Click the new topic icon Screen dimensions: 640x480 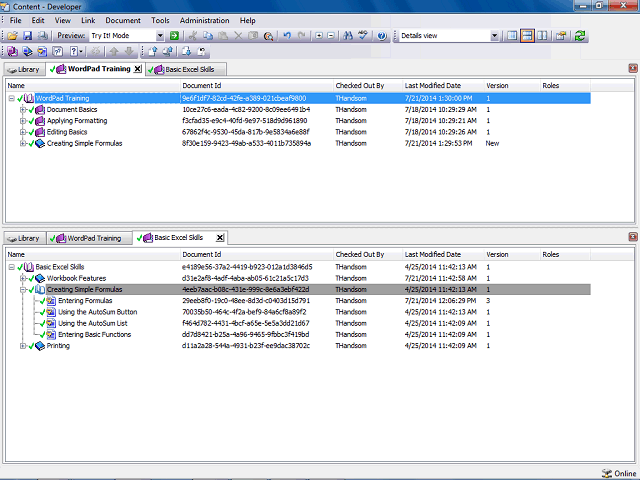coord(42,51)
